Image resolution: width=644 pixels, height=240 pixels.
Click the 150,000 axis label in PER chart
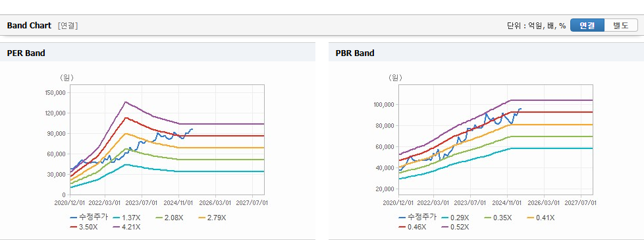click(x=55, y=93)
